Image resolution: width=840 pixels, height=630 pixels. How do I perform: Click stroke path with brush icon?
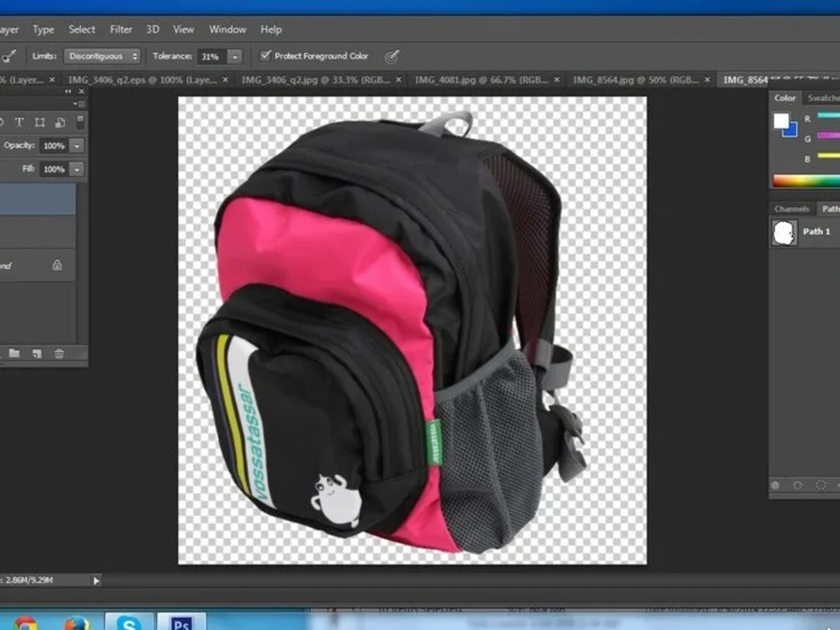coord(798,486)
